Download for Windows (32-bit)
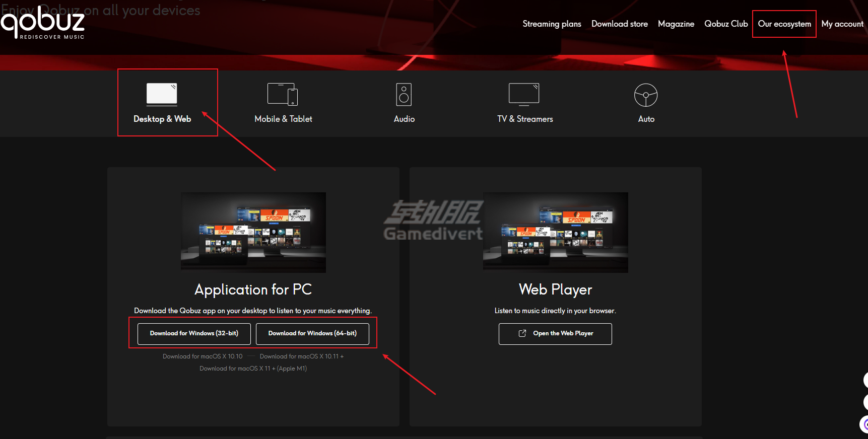Viewport: 868px width, 439px height. 194,333
